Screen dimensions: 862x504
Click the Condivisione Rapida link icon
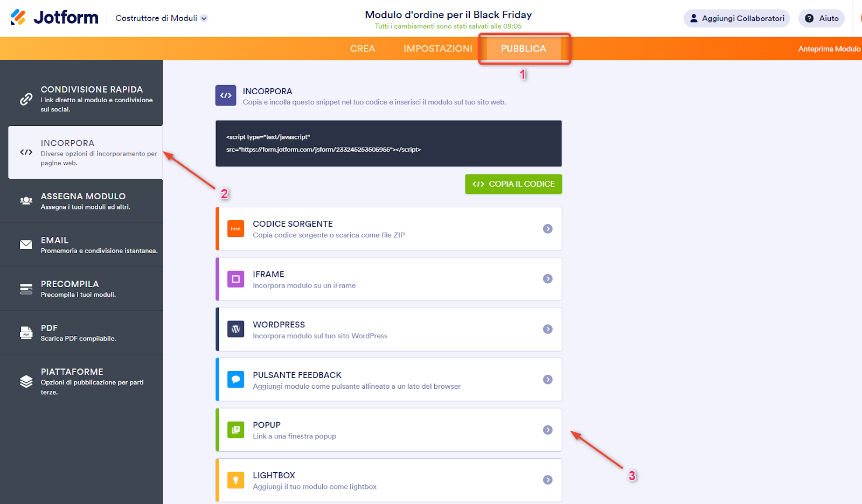point(26,99)
